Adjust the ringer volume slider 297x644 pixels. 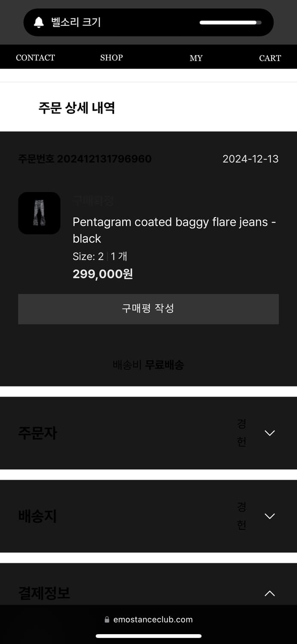pyautogui.click(x=230, y=22)
